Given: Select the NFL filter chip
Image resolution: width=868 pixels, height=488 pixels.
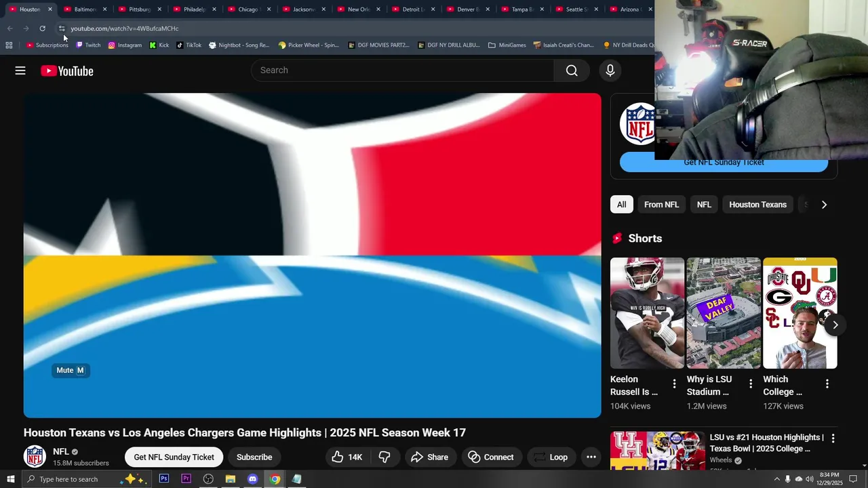Looking at the screenshot, I should pyautogui.click(x=704, y=205).
